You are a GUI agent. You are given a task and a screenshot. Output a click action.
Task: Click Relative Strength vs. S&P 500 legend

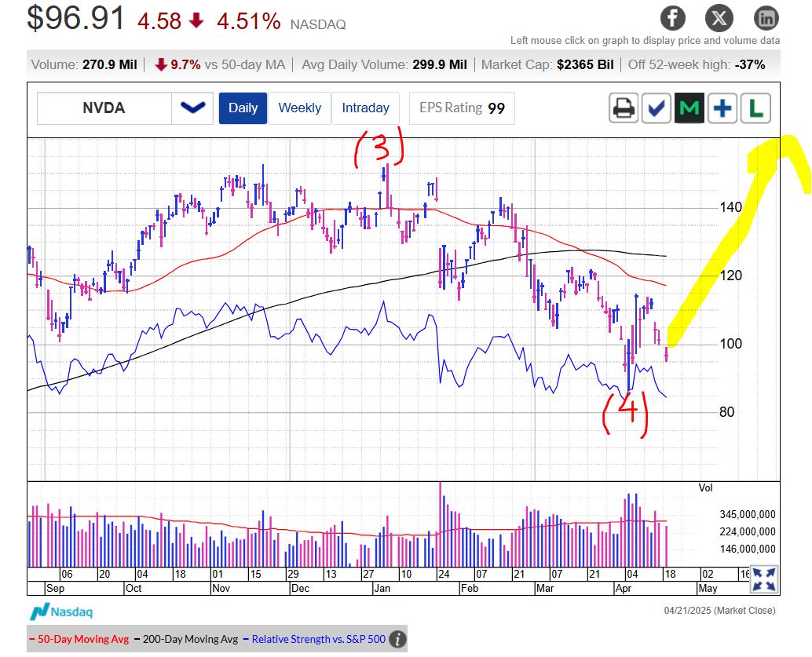[318, 639]
